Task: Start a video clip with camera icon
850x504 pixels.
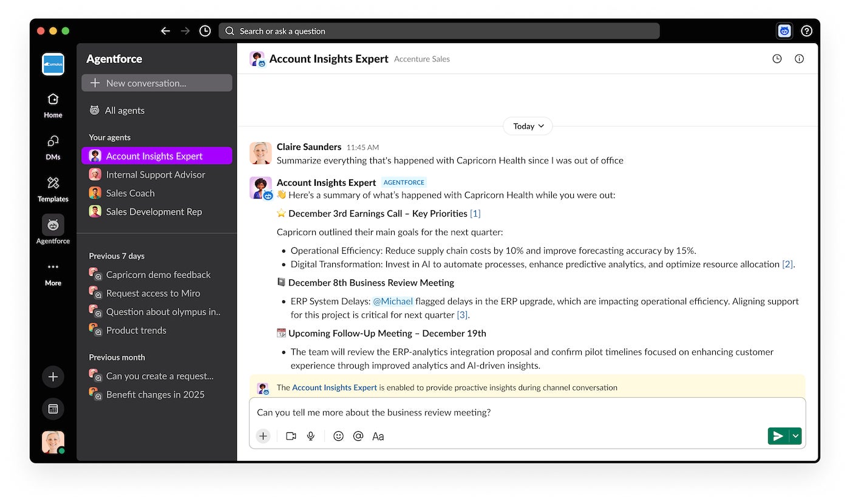Action: (x=291, y=436)
